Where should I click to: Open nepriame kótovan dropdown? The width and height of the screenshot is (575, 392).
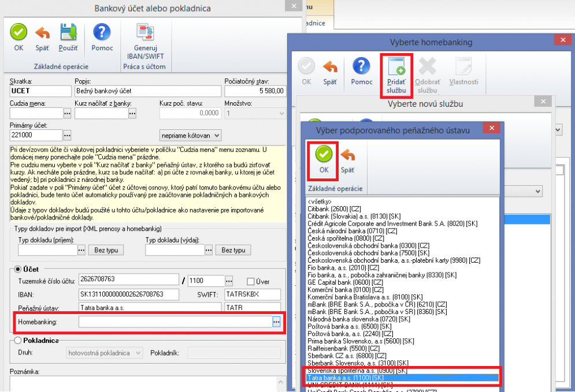pos(190,136)
